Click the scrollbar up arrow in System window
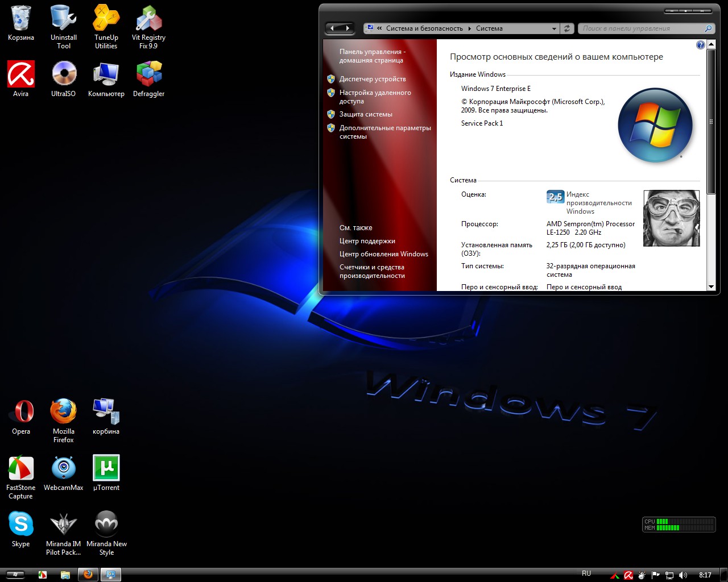728x582 pixels. coord(711,44)
